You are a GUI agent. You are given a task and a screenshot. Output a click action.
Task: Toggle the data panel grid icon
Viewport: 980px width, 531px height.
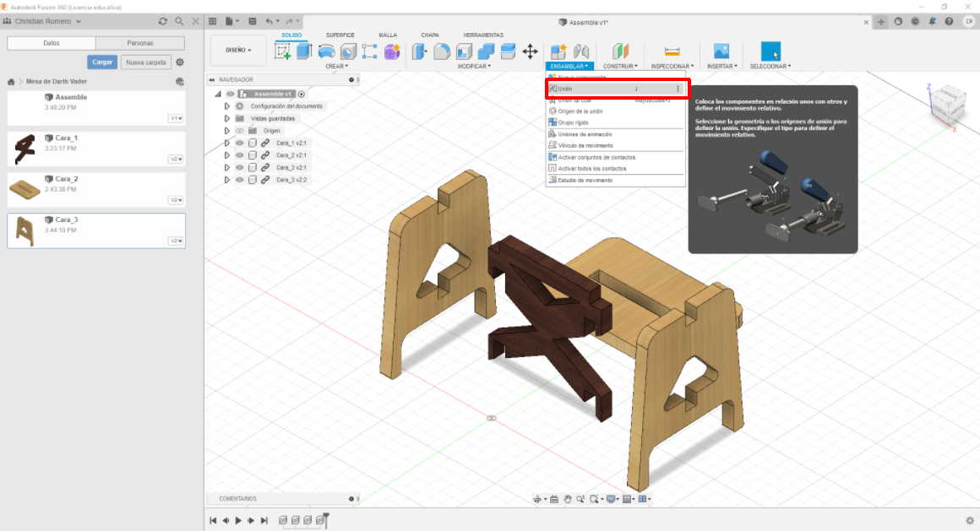coord(213,21)
